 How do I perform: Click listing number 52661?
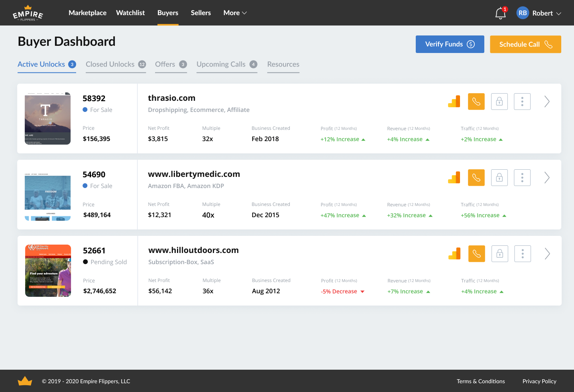click(x=94, y=251)
